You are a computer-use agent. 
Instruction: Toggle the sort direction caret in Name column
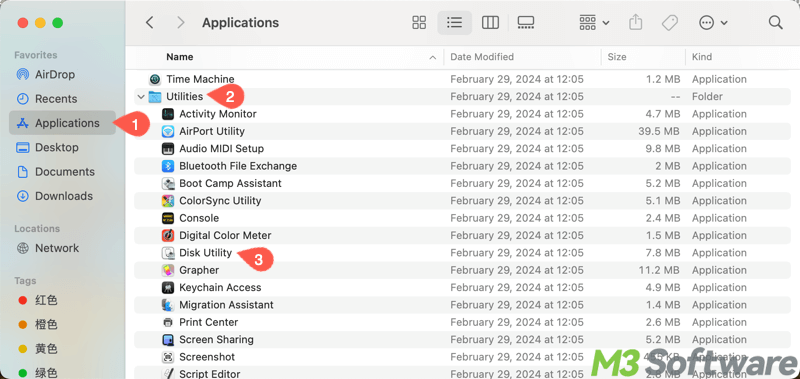(x=433, y=58)
